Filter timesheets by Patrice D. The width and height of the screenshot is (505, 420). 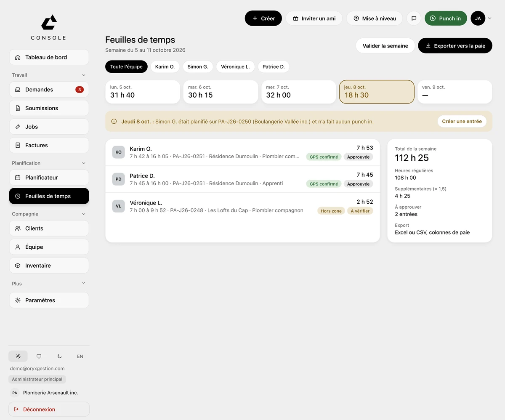(274, 66)
